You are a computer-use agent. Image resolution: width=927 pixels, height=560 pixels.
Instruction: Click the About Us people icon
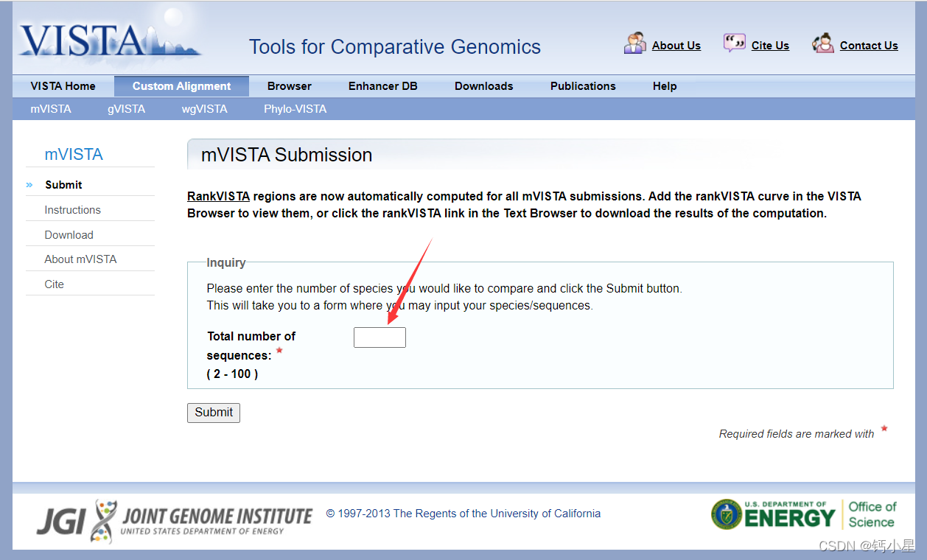click(634, 43)
